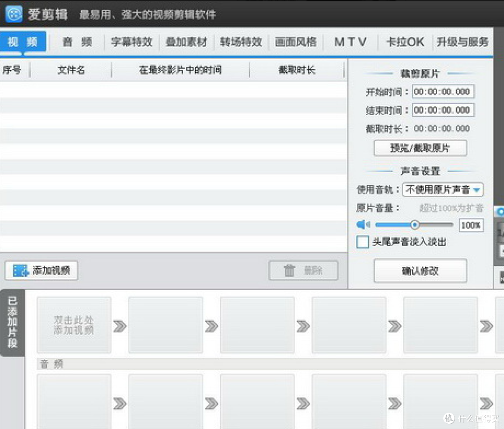Click the 爱剪辑 app logo icon

click(14, 14)
